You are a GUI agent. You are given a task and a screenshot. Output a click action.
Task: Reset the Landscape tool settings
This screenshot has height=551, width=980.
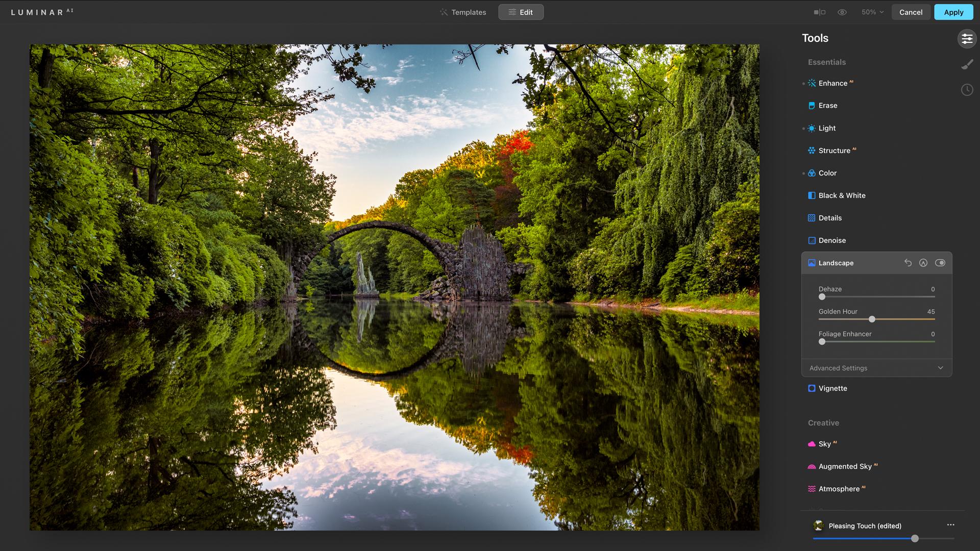click(908, 262)
